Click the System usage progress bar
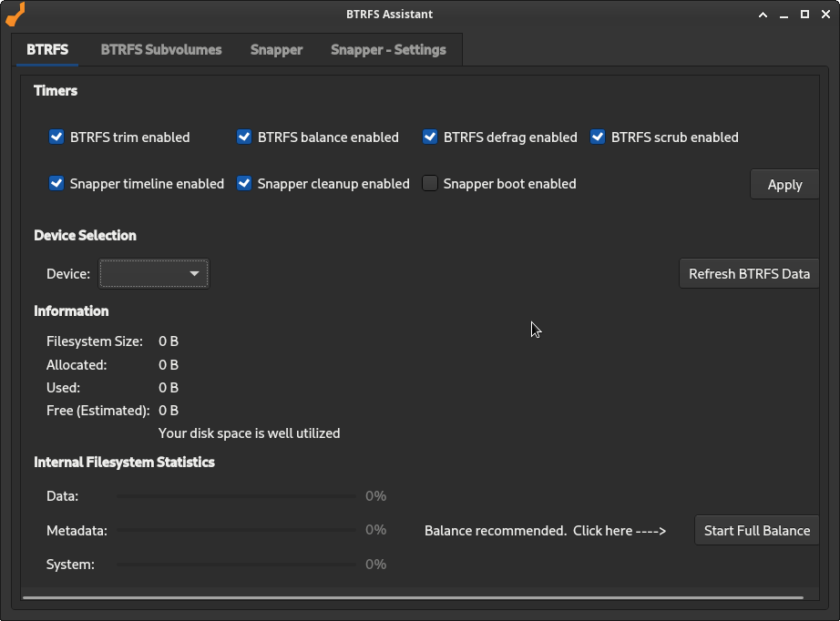This screenshot has height=621, width=840. click(x=236, y=565)
